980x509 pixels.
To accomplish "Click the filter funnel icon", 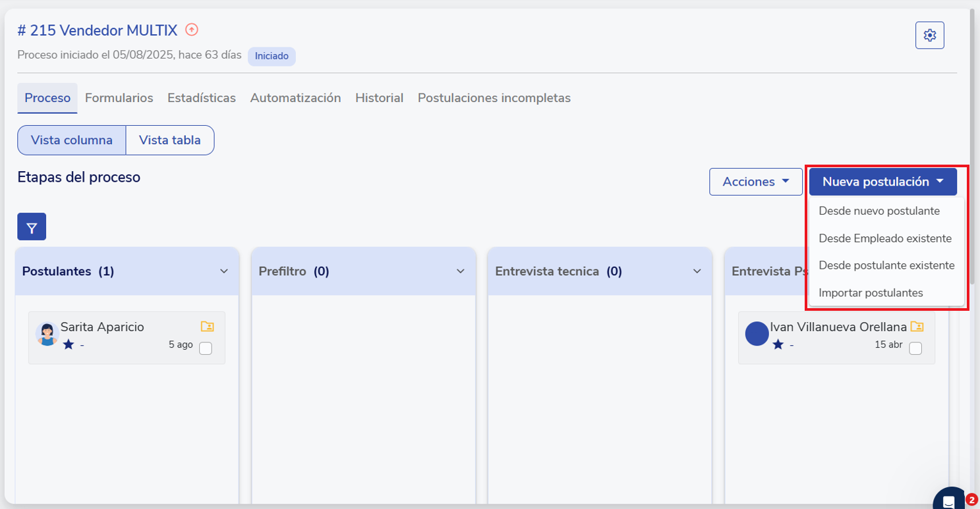I will pos(32,227).
